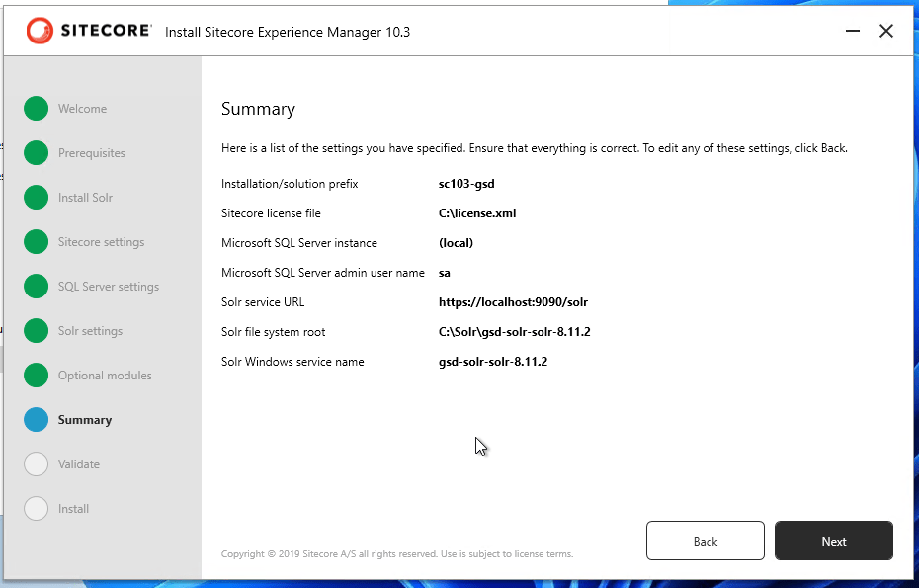The image size is (919, 588).
Task: Click the Sitecore settings step circle
Action: [37, 242]
